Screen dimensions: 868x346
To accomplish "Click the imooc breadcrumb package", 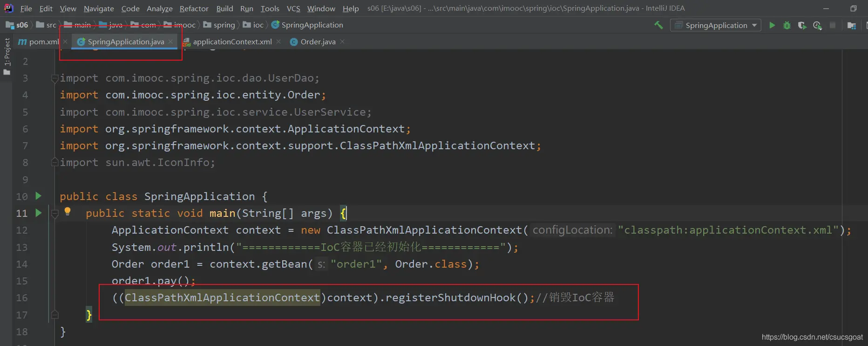I will click(180, 25).
